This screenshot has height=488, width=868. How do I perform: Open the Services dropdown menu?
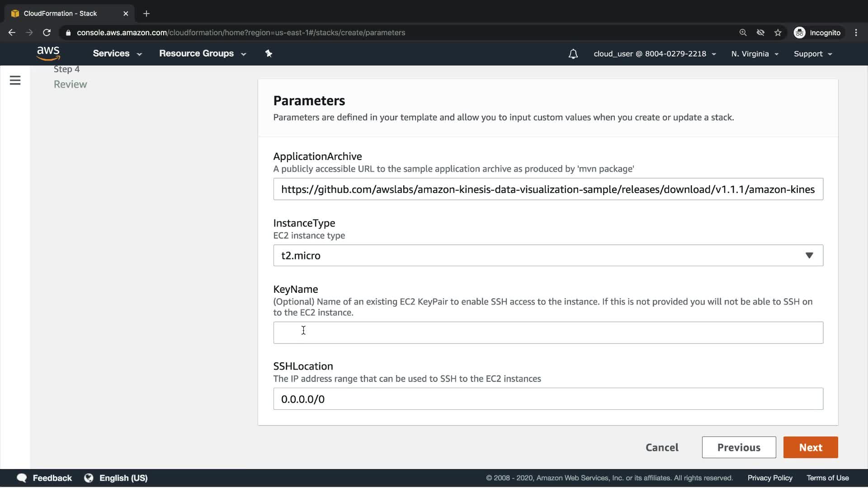click(x=117, y=54)
